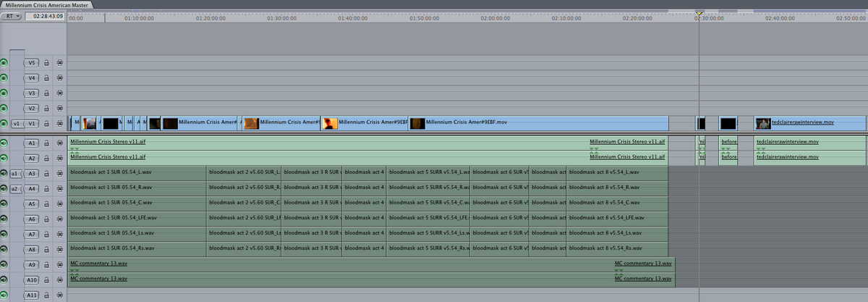Click the current timecode field
Viewport: 868px width, 302px height.
click(x=44, y=16)
